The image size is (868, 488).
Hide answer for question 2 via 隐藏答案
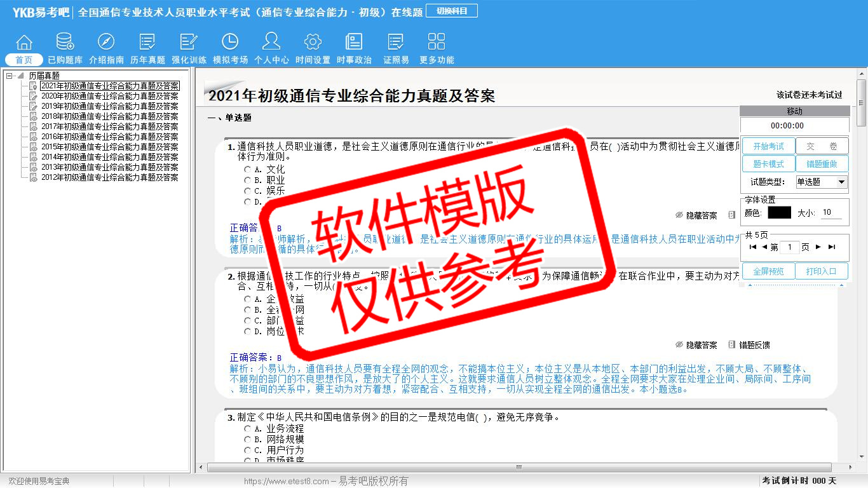pos(696,345)
